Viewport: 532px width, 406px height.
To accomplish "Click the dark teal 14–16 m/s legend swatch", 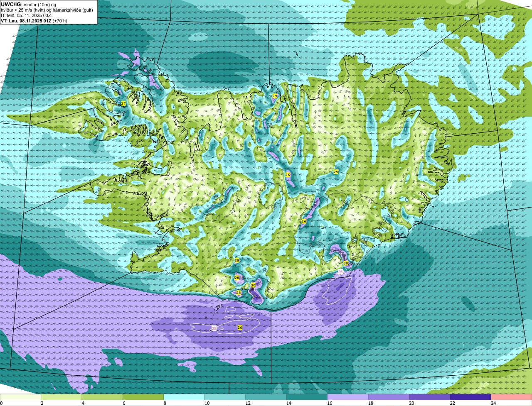I will pyautogui.click(x=307, y=397).
